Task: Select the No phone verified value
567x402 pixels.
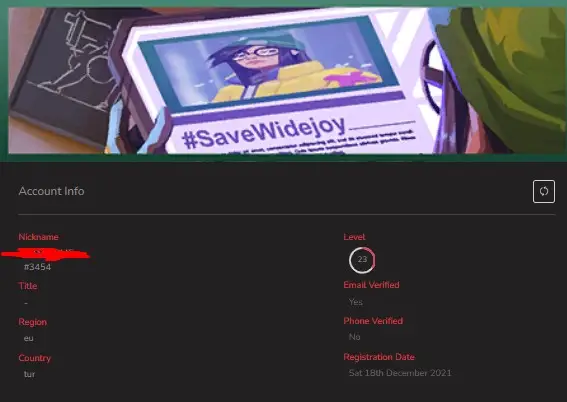Action: tap(354, 337)
